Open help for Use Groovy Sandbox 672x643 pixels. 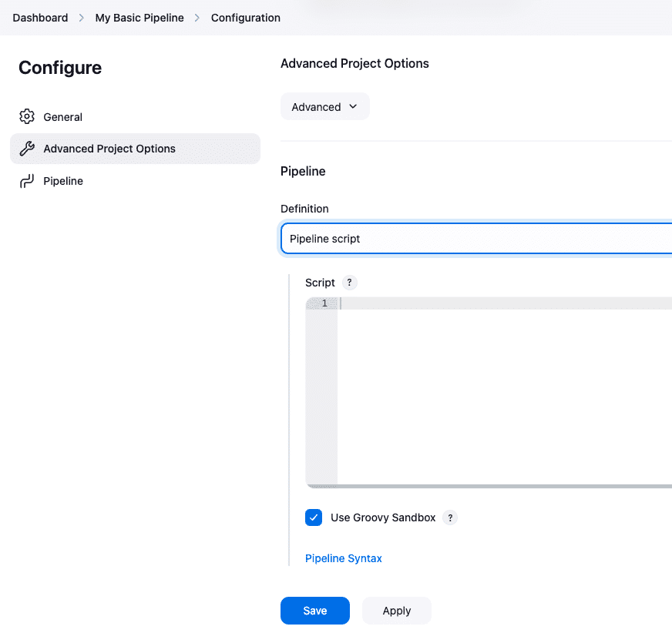click(450, 517)
